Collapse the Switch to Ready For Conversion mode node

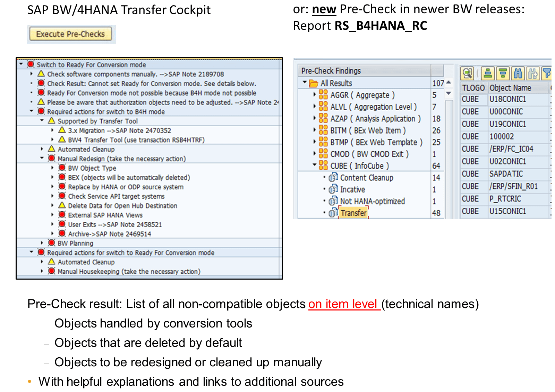[x=21, y=64]
